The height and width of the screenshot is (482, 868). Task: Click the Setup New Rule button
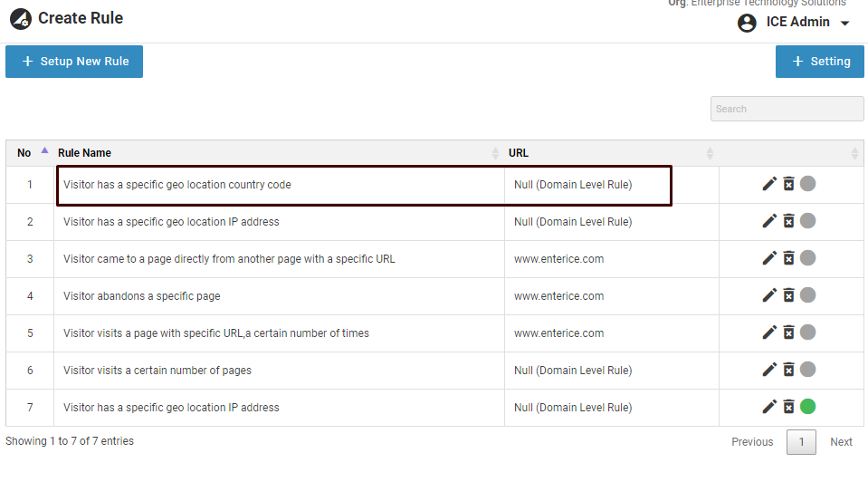click(x=74, y=62)
